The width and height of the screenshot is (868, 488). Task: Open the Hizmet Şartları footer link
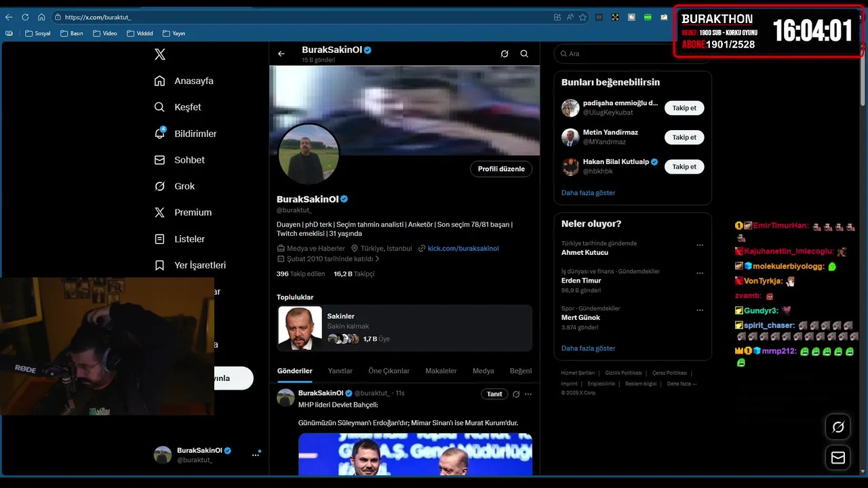[578, 373]
